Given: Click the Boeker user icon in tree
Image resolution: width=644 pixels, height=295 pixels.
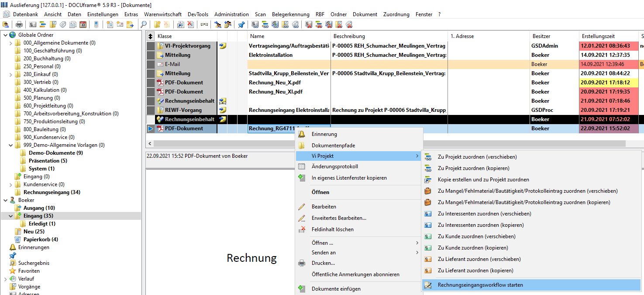Looking at the screenshot, I should 13,200.
